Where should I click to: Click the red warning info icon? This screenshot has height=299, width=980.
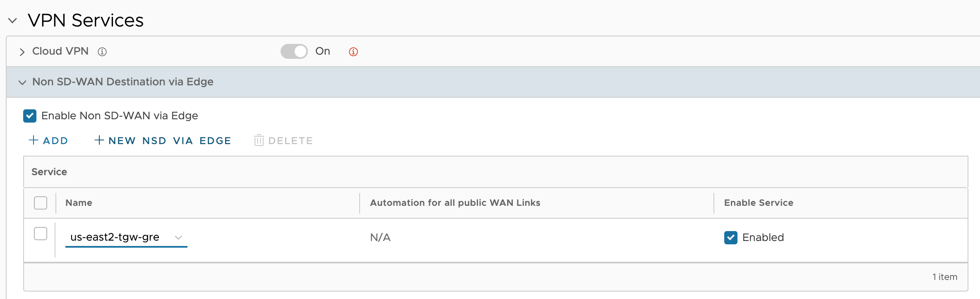pos(353,52)
